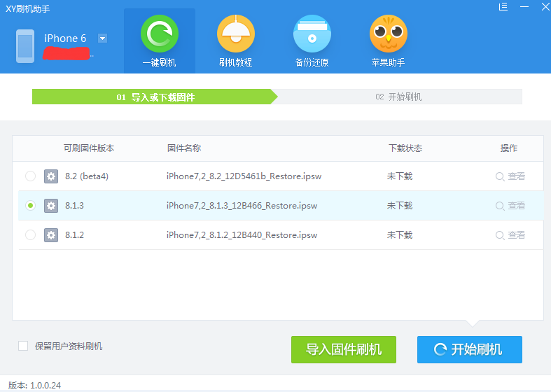Enable 保留用户资料刷机 checkbox
The image size is (551, 392).
click(23, 346)
